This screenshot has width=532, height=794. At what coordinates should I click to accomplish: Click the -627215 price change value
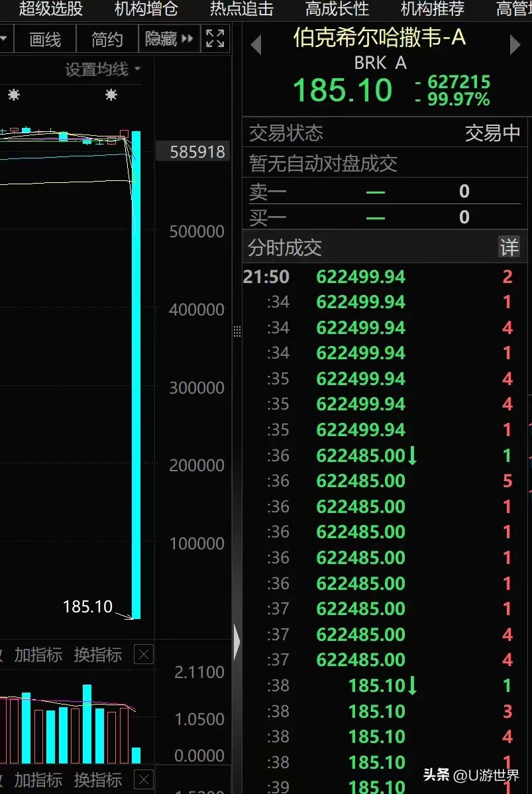452,82
